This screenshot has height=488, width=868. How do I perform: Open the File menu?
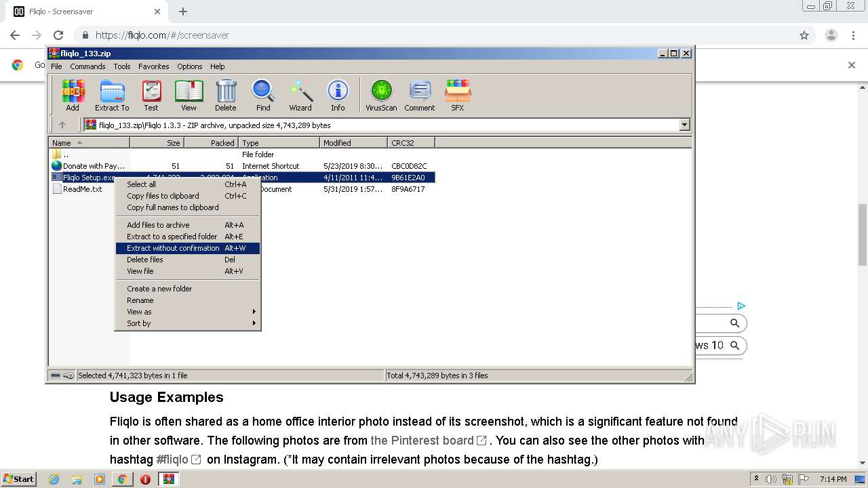point(56,66)
